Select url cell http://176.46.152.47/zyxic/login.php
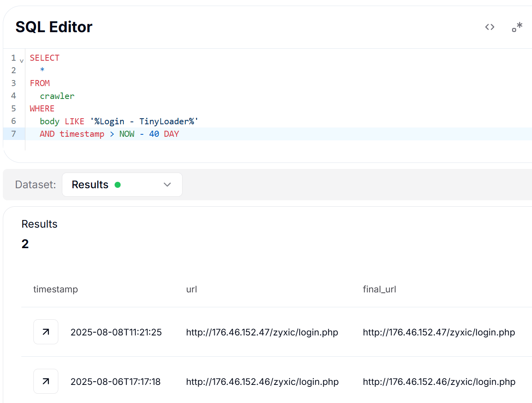This screenshot has height=403, width=532. [262, 332]
